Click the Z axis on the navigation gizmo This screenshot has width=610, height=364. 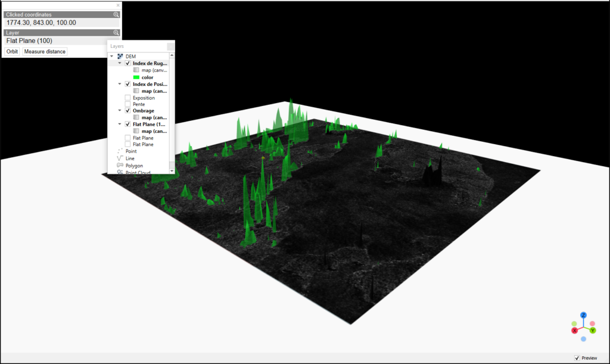(584, 315)
